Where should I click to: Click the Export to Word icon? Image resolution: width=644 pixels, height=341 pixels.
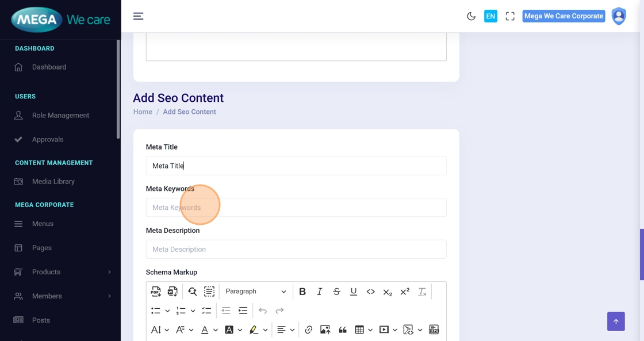tap(172, 292)
